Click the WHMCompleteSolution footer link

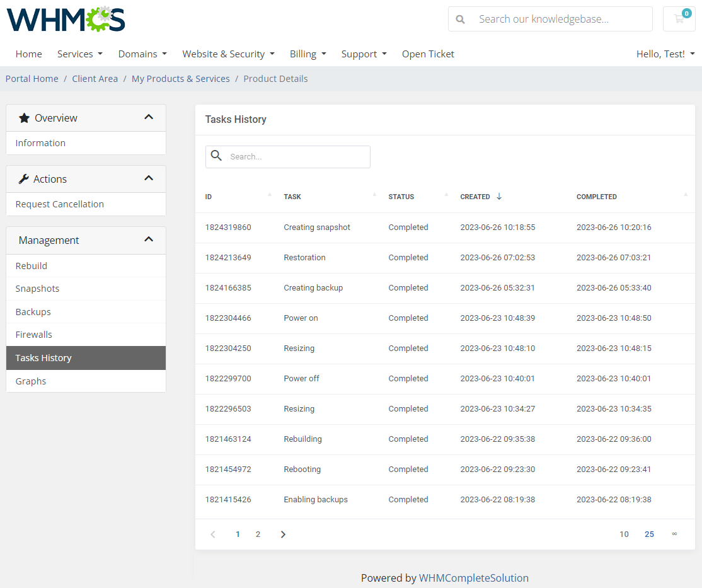(x=474, y=578)
